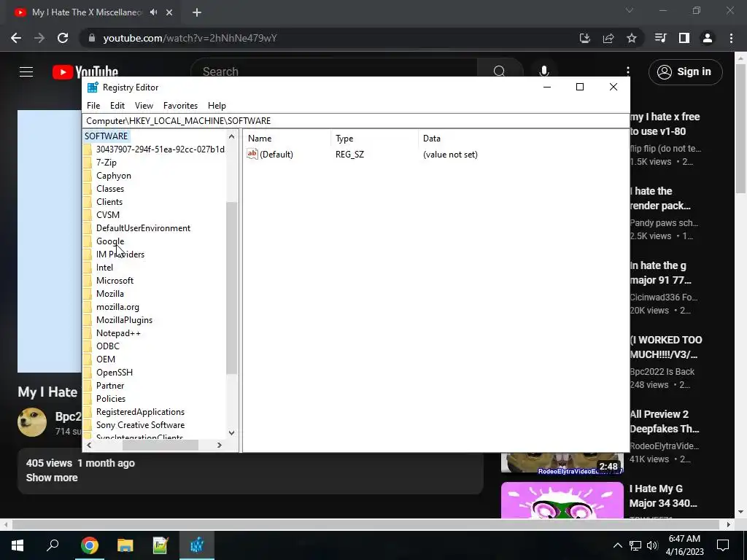The width and height of the screenshot is (747, 560).
Task: Select the ODBC registry key
Action: pyautogui.click(x=108, y=346)
